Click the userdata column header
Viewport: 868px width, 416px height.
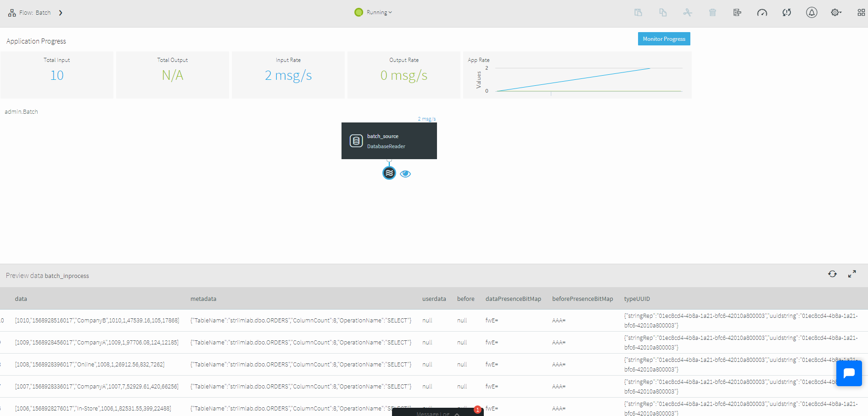(x=434, y=299)
